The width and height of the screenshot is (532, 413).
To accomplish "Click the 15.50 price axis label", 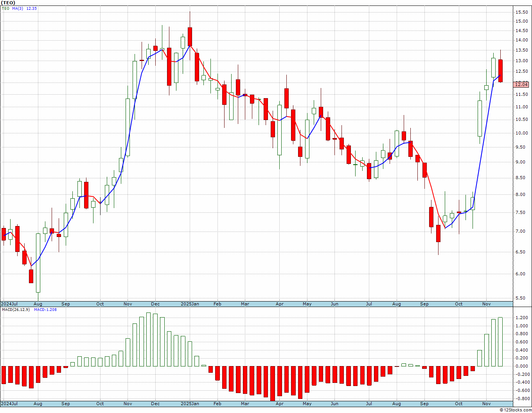I will [521, 13].
